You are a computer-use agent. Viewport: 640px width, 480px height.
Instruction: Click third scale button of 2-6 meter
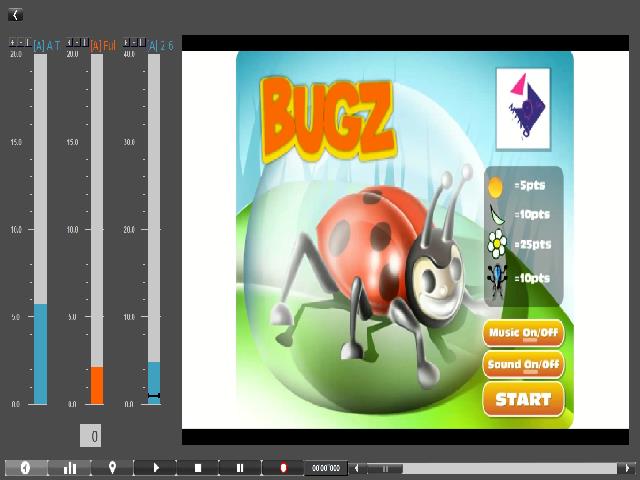142,42
